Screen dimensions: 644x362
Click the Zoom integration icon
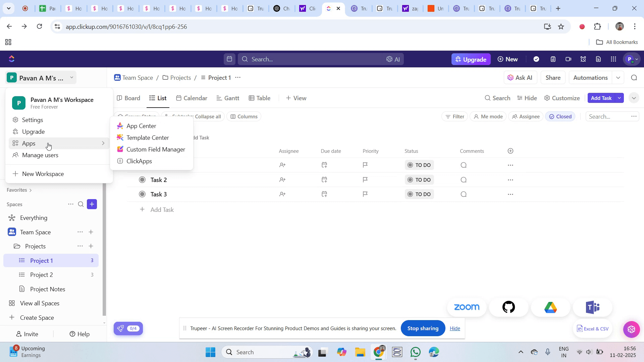[x=467, y=307]
